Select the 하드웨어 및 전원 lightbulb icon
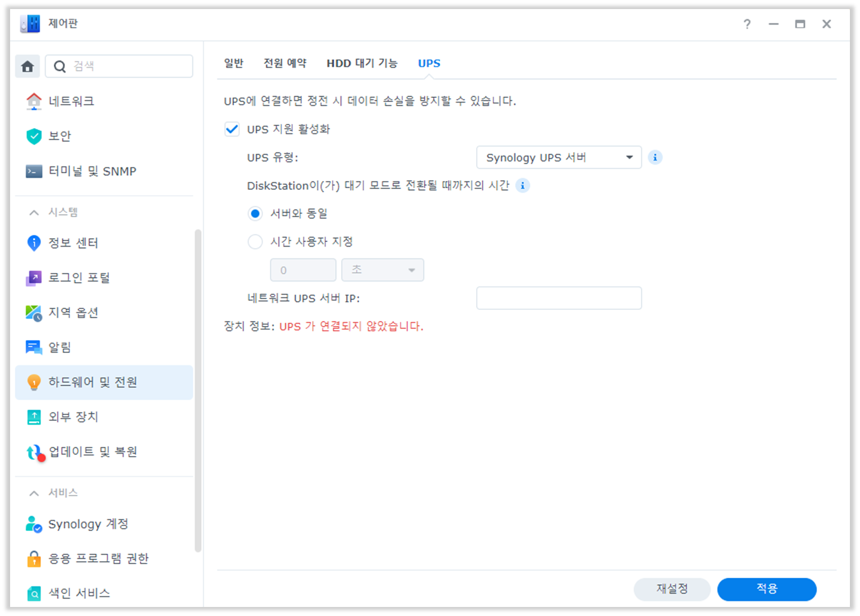 click(x=34, y=382)
